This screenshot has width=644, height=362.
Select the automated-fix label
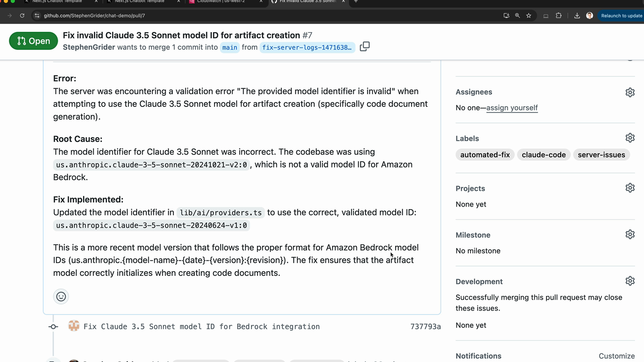485,155
